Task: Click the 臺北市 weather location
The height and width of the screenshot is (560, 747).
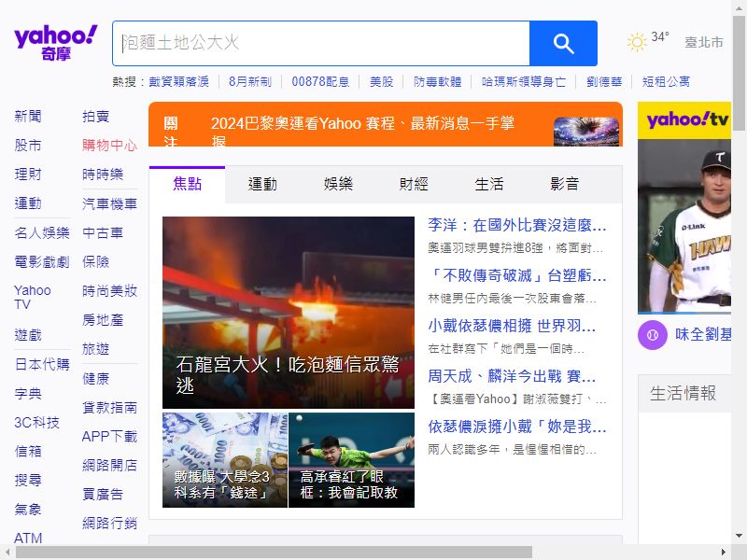Action: (x=704, y=42)
